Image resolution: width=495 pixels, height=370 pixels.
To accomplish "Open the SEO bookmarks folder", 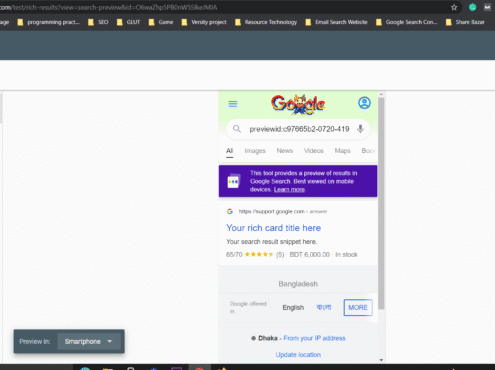I will point(98,22).
